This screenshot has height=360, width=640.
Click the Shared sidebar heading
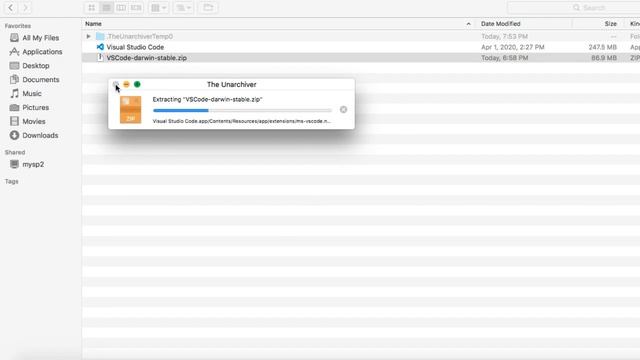(15, 152)
